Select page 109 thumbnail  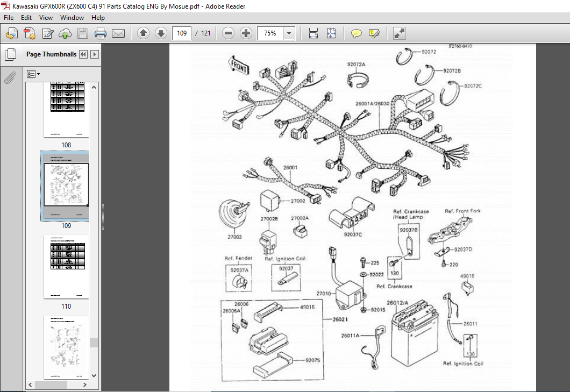coord(66,186)
